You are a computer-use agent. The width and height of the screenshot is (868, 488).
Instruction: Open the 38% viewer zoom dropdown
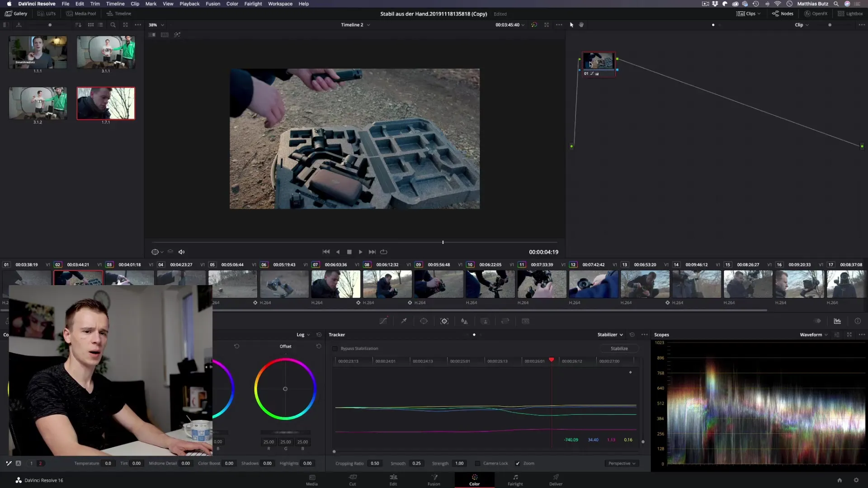[x=156, y=25]
